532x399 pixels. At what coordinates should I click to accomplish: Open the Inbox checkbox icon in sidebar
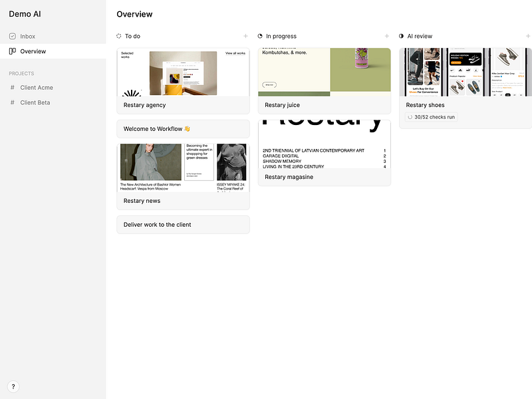coord(13,37)
